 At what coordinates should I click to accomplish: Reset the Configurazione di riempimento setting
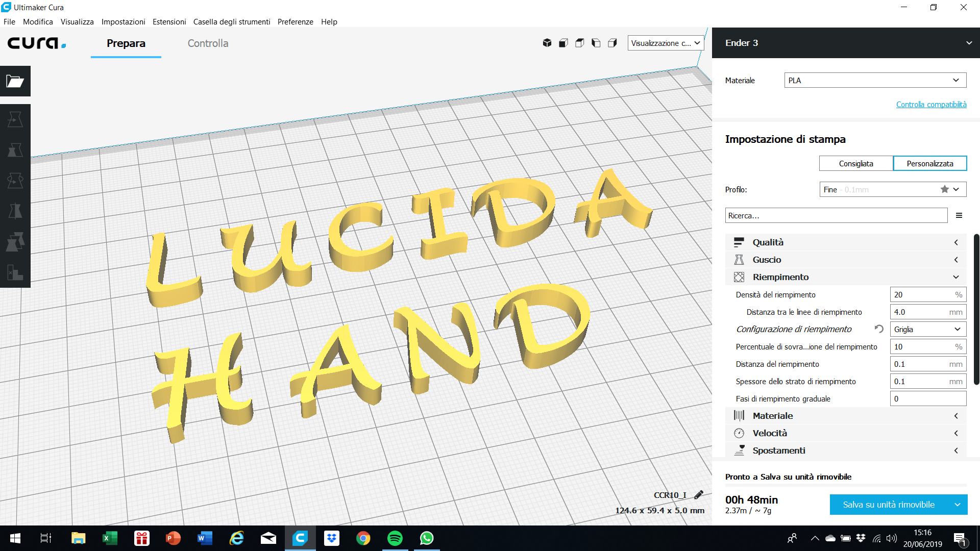pos(879,329)
